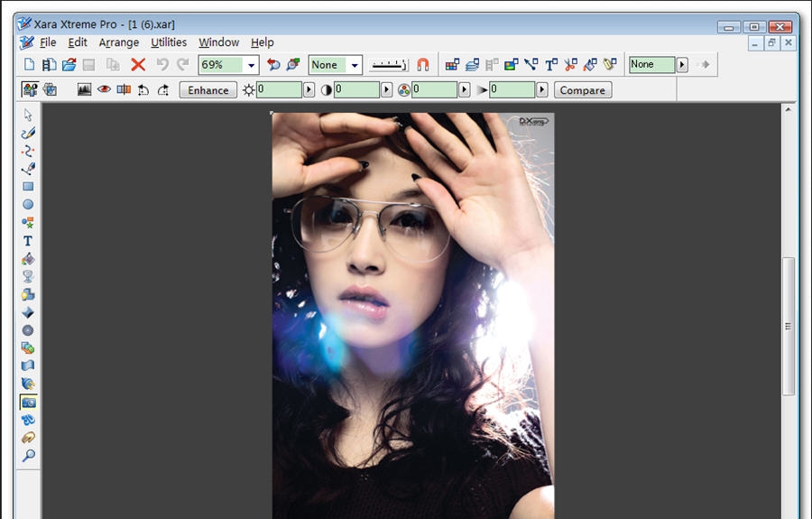
Task: Open the Edit menu
Action: [x=78, y=42]
